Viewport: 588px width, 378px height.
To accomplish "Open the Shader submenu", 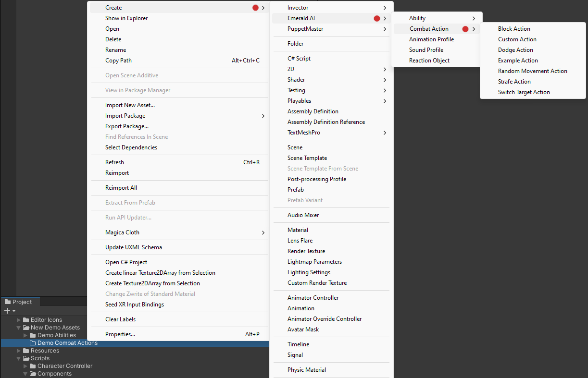I will (x=332, y=80).
